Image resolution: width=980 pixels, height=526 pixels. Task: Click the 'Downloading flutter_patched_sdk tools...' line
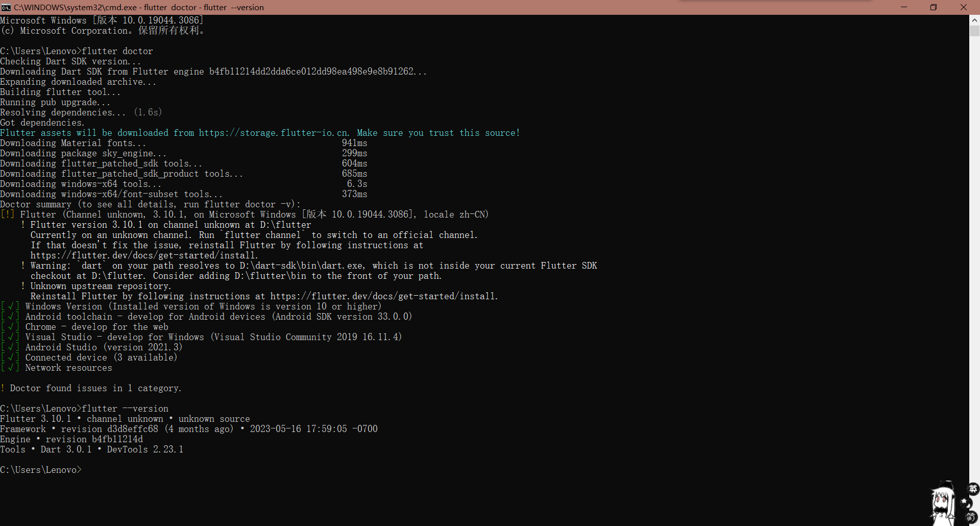101,163
